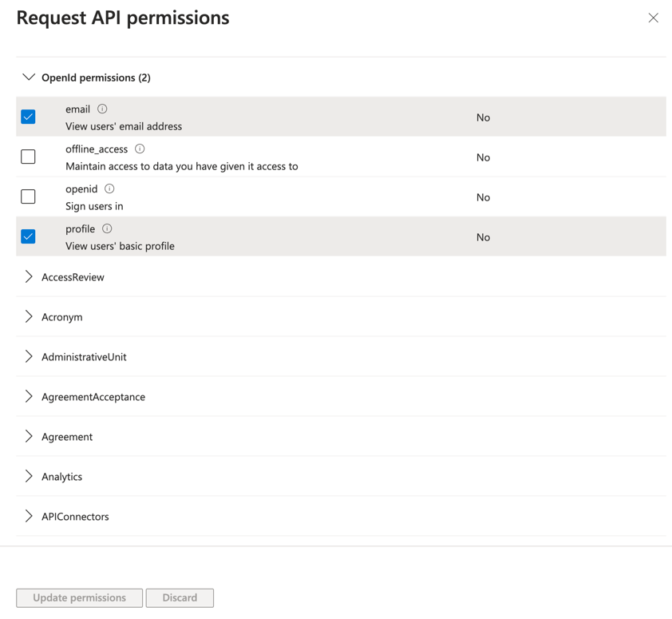Enable the offline_access permission checkbox
Screen dimensions: 672x619
click(28, 157)
